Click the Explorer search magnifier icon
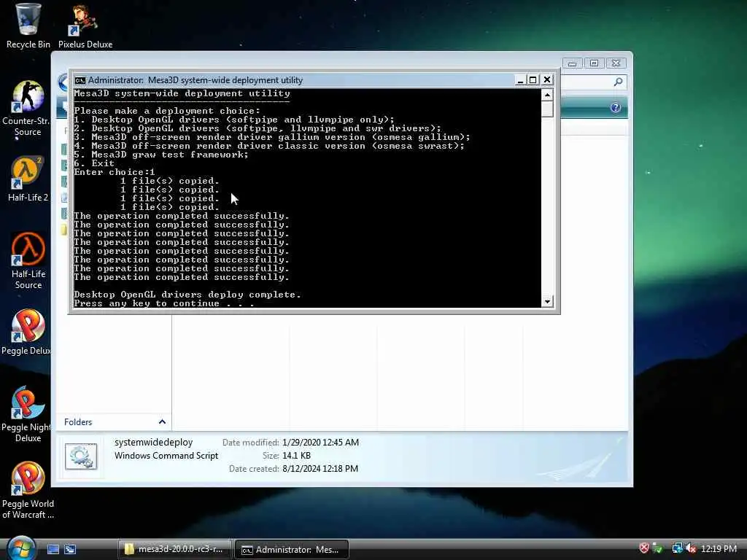Image resolution: width=747 pixels, height=560 pixels. 618,82
